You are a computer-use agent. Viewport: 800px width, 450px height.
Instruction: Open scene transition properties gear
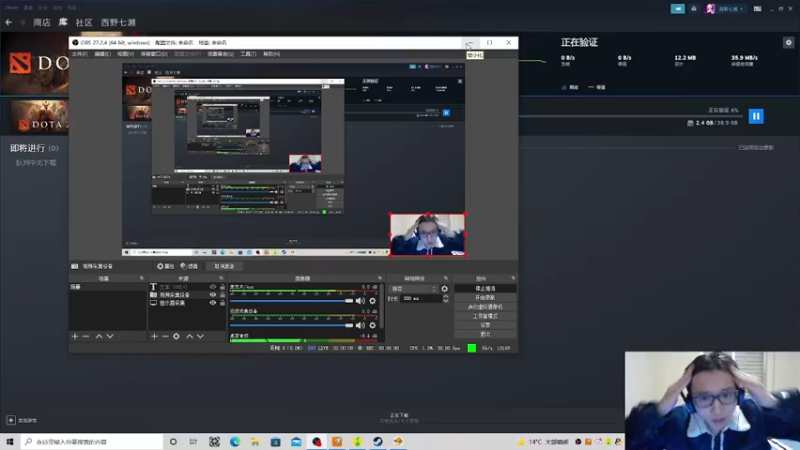[444, 289]
